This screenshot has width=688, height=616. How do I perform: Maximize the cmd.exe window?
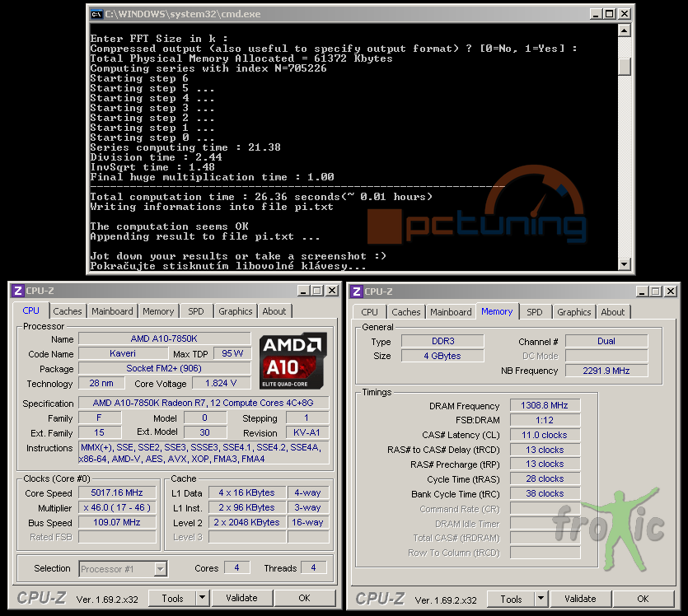point(610,14)
